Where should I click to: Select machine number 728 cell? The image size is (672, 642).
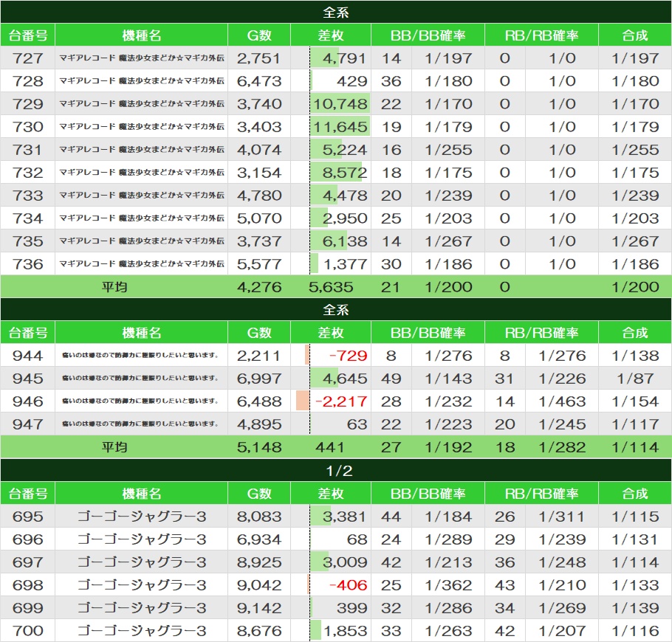pyautogui.click(x=28, y=81)
